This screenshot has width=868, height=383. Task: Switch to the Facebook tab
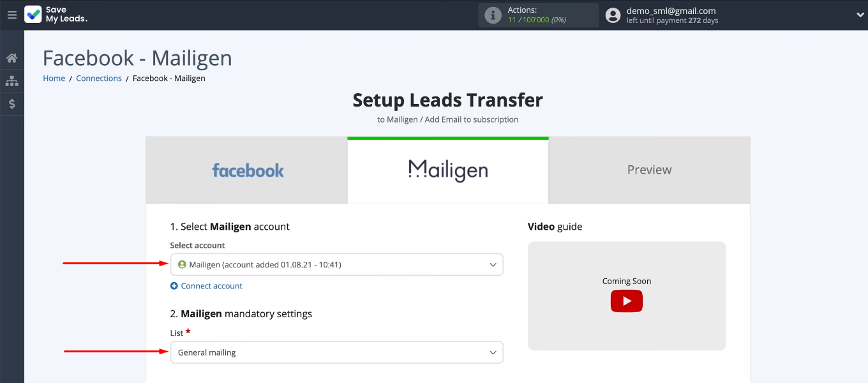pyautogui.click(x=247, y=170)
